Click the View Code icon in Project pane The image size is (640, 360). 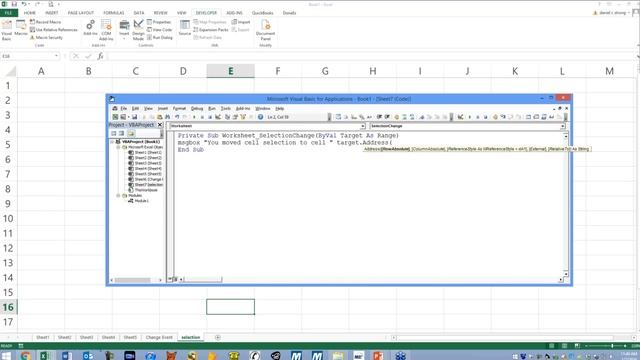pos(114,133)
